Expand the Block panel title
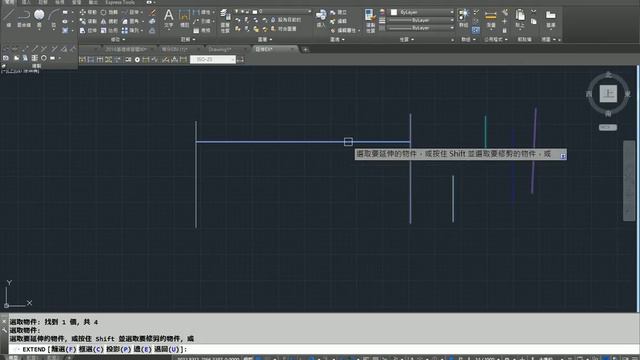The height and width of the screenshot is (360, 640). [337, 40]
